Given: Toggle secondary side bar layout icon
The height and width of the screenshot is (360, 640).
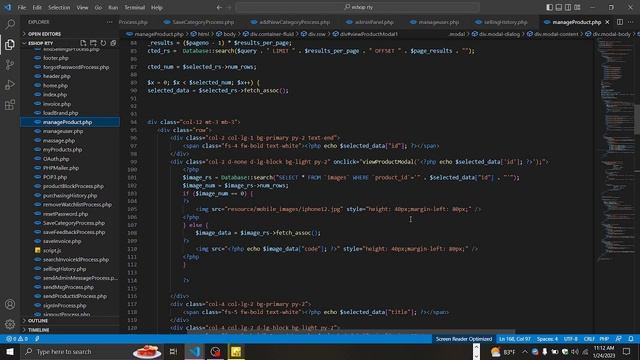Looking at the screenshot, I should click(x=568, y=7).
